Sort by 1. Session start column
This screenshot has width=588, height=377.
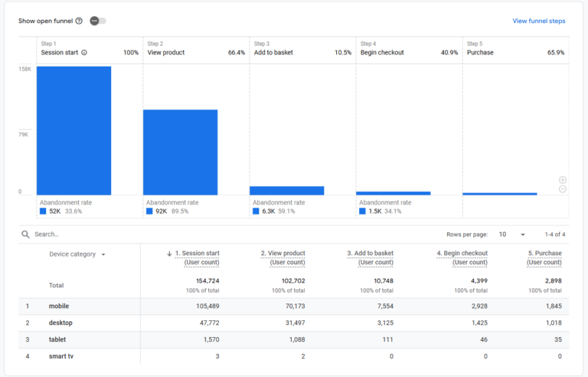coord(198,254)
